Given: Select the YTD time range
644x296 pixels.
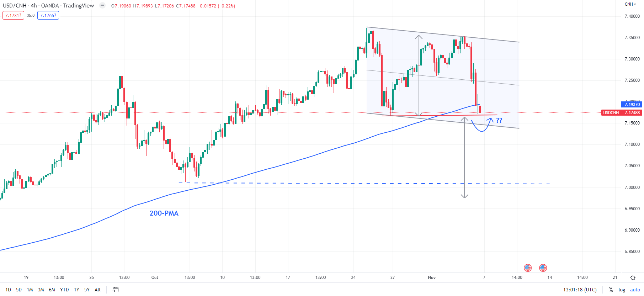Looking at the screenshot, I should 64,290.
